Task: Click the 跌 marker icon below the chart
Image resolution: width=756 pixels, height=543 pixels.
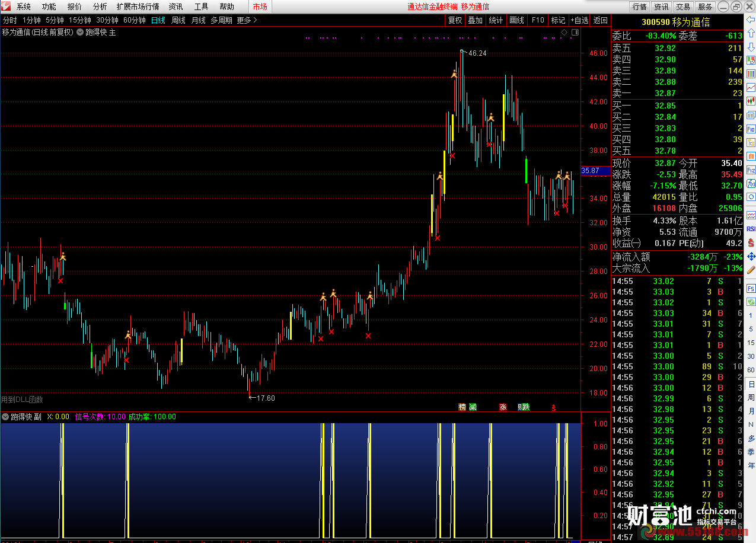Action: (525, 407)
